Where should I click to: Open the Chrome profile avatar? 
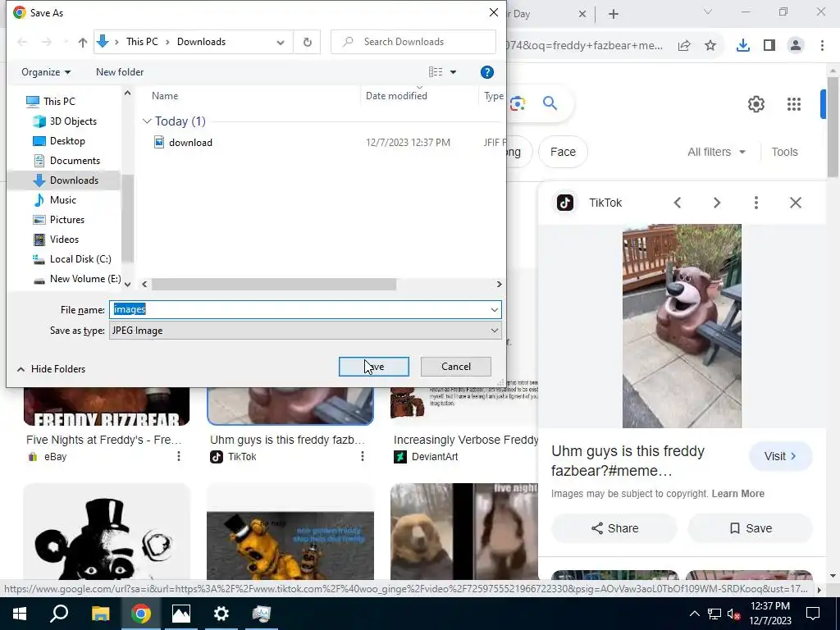[796, 46]
